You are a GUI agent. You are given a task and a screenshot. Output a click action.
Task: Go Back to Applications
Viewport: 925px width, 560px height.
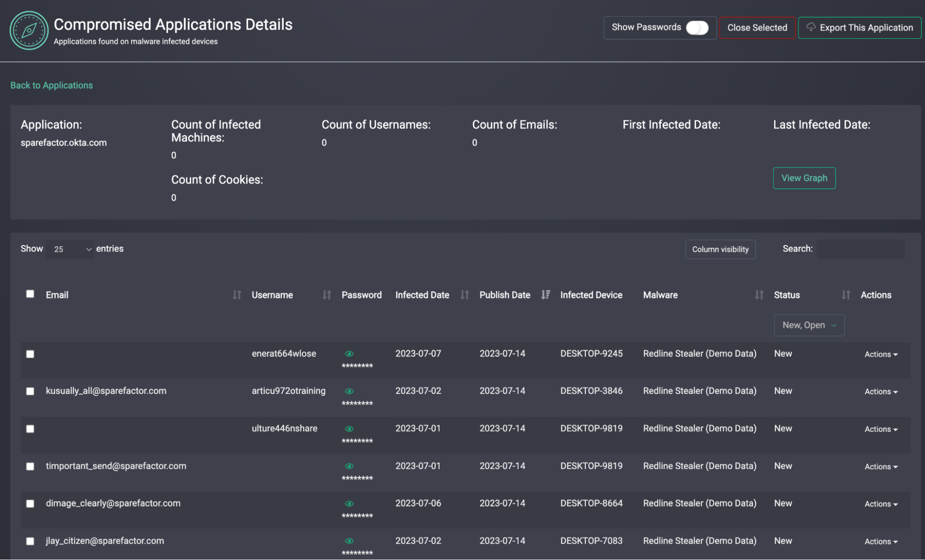click(51, 85)
